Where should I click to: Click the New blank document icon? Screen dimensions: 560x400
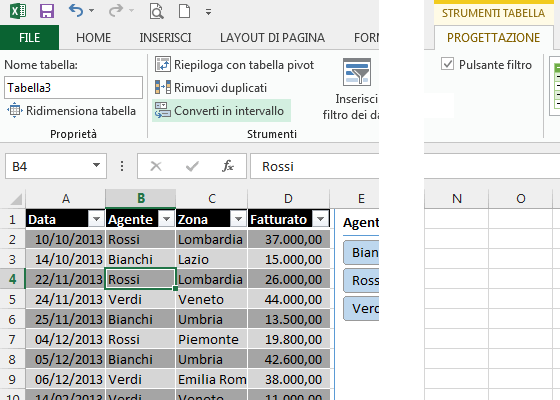coord(184,11)
